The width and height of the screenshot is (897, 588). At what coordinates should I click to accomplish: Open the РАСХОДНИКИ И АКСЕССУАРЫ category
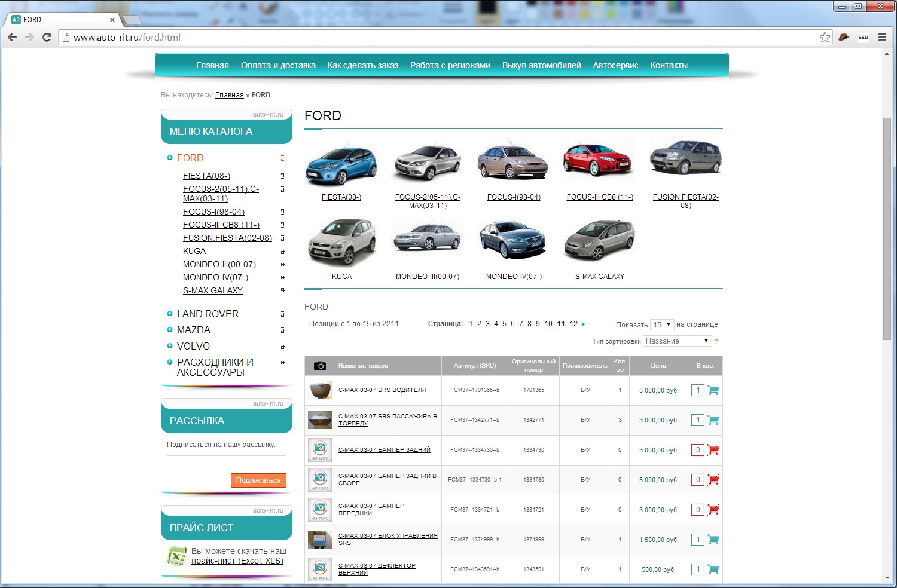point(215,367)
